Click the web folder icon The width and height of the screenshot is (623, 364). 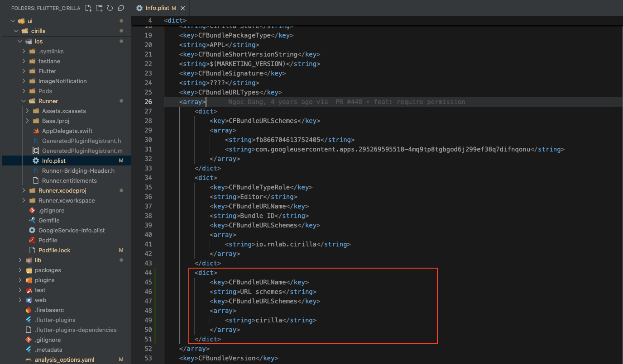click(x=29, y=300)
